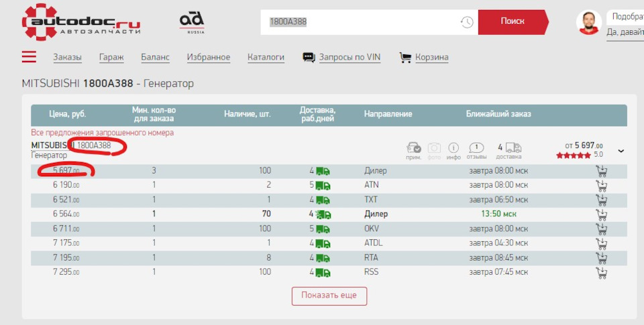Open applicability car icon (прим.)
The width and height of the screenshot is (644, 325).
(414, 147)
